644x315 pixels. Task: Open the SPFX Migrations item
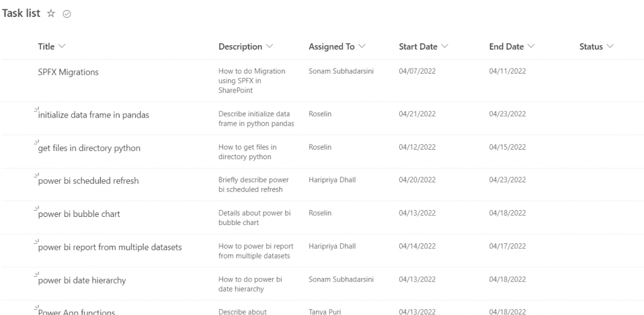pyautogui.click(x=68, y=72)
